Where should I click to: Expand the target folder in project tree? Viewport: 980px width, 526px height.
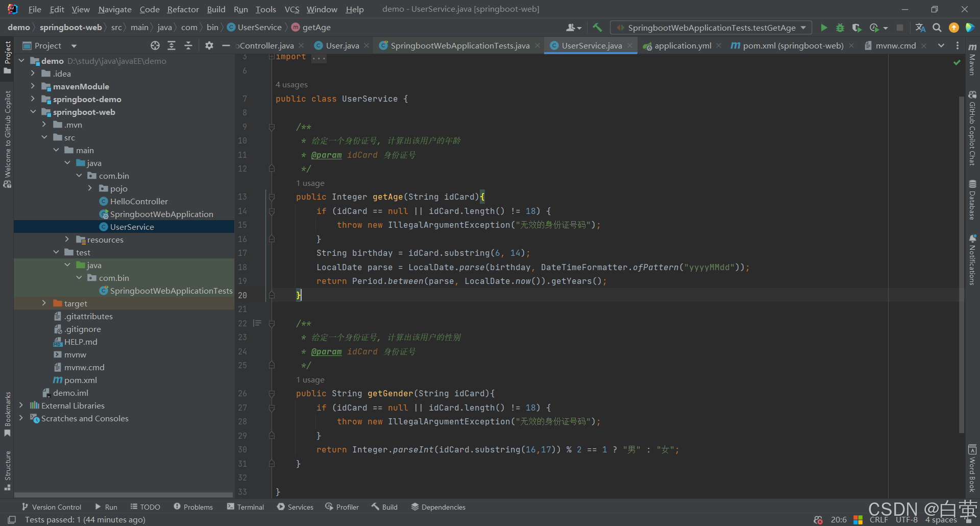(x=44, y=303)
